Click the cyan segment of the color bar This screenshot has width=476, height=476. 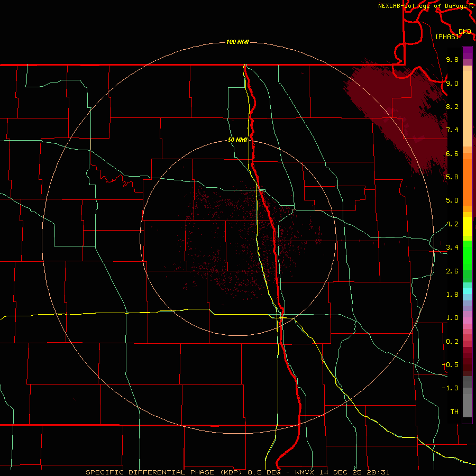pos(467,291)
